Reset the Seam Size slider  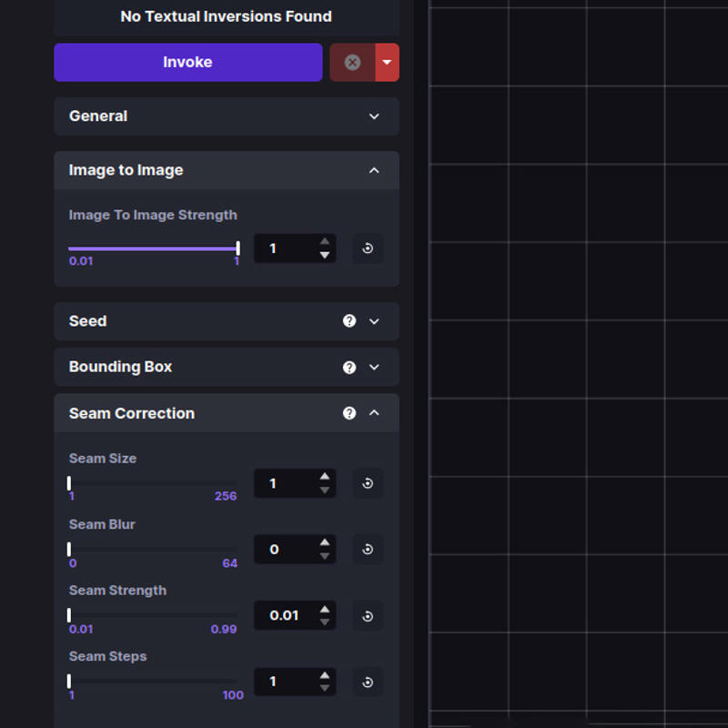tap(368, 483)
